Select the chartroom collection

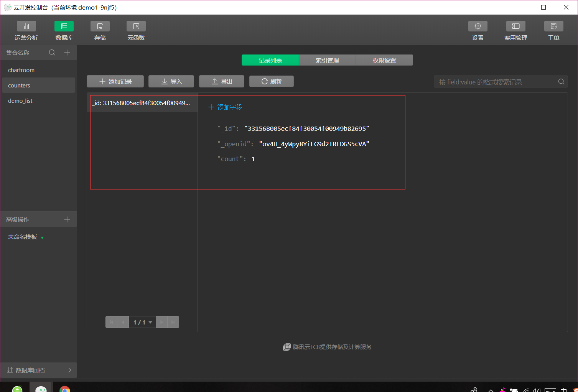(38, 70)
